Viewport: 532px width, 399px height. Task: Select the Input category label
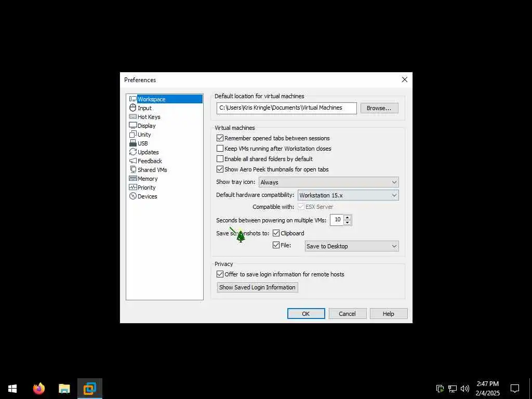tap(144, 108)
